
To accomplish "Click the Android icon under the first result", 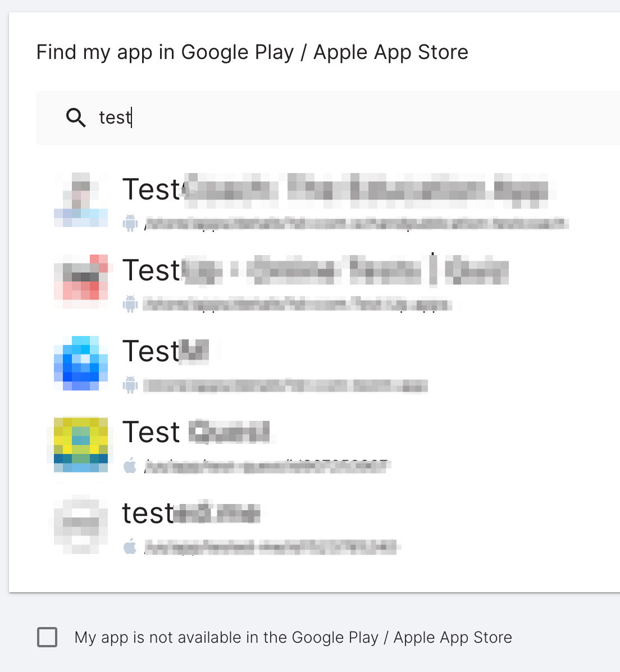I will (130, 223).
